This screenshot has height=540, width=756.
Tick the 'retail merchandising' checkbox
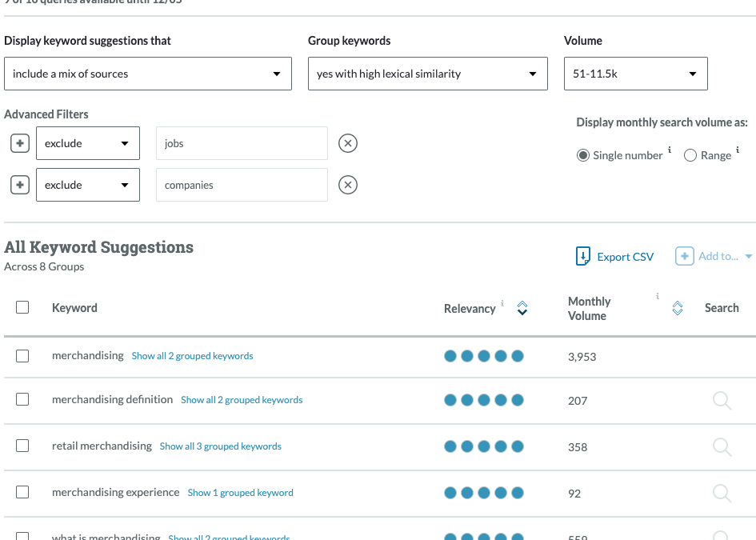point(22,446)
